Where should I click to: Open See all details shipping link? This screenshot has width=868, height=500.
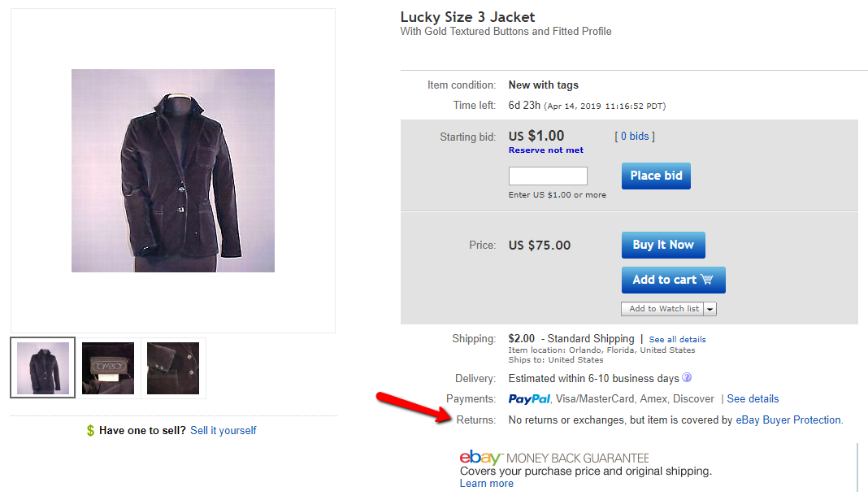[x=677, y=339]
